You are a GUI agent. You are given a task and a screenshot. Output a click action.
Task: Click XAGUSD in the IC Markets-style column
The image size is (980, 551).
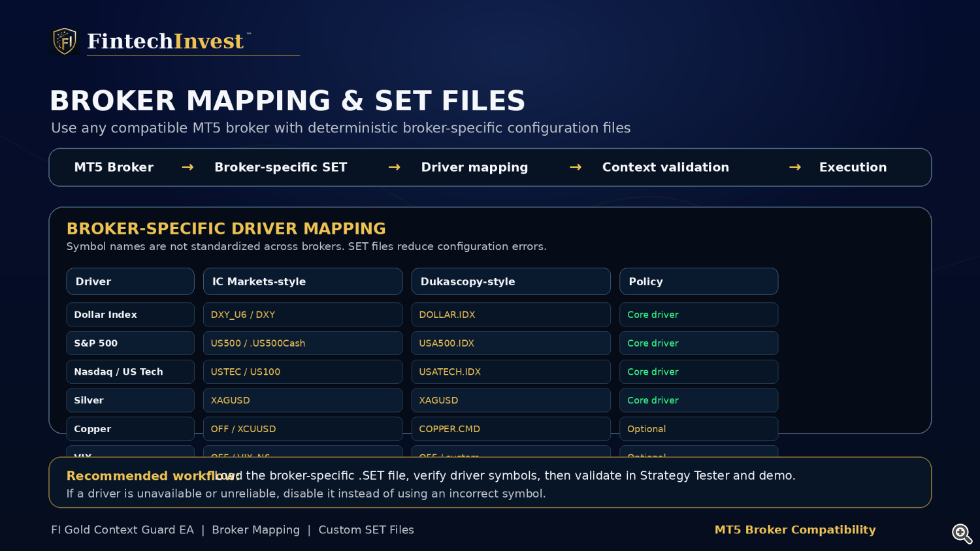[x=302, y=401]
